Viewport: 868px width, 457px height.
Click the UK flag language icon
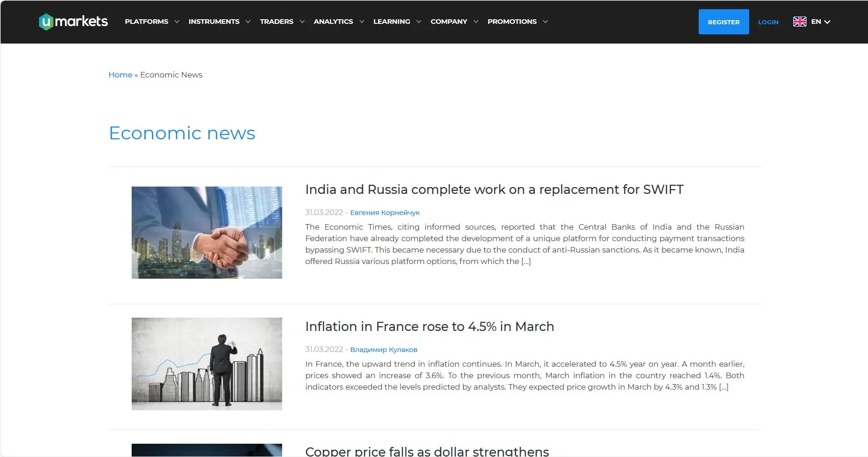pyautogui.click(x=800, y=22)
